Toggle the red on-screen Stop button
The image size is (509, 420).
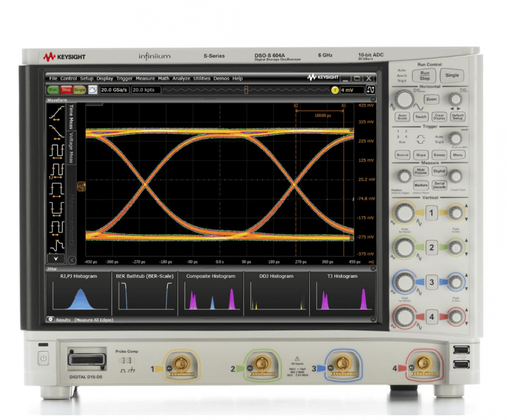coord(66,90)
